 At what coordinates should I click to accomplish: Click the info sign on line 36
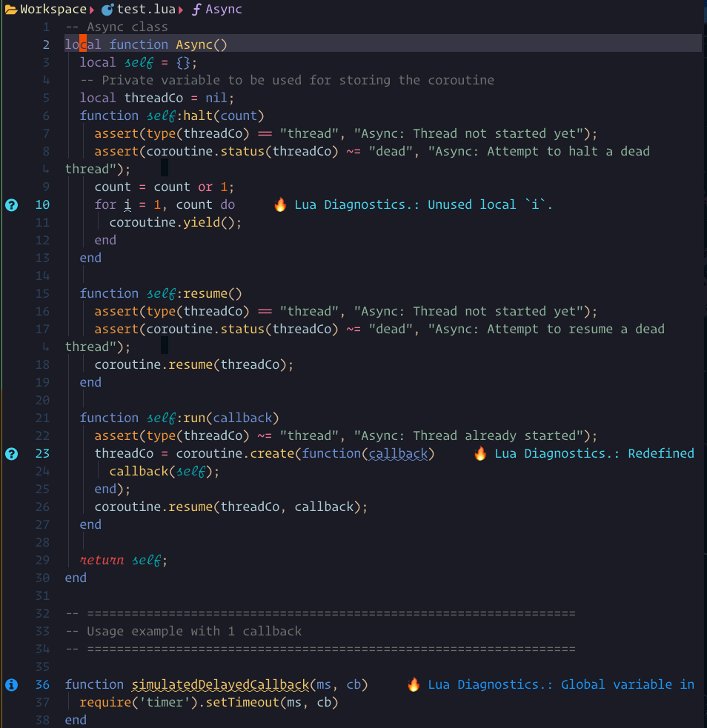click(x=12, y=684)
